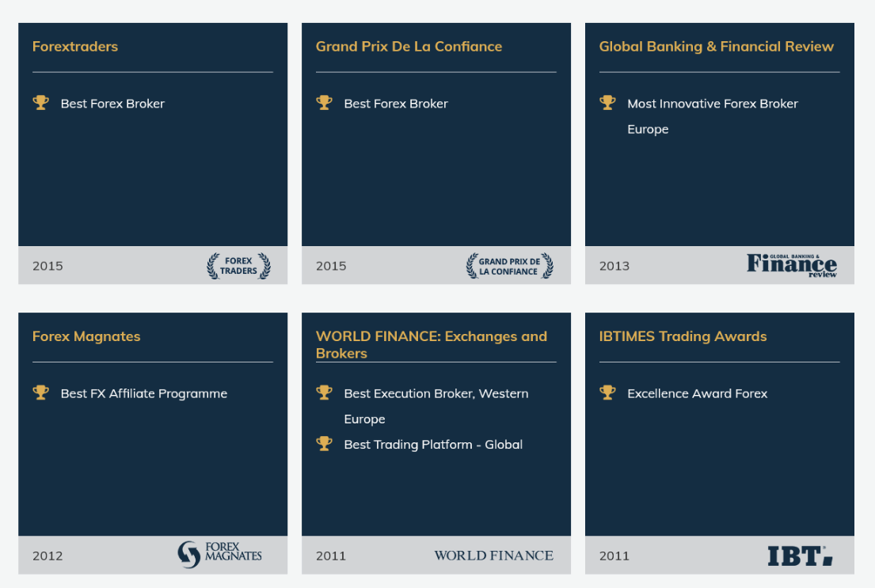Click the 2012 year label
The width and height of the screenshot is (875, 588).
click(48, 556)
